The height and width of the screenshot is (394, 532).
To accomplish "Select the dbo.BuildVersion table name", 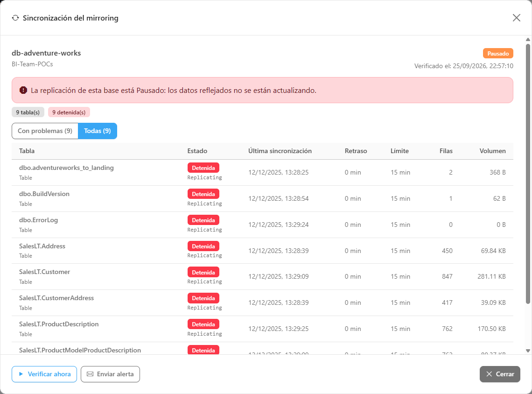I will point(44,194).
